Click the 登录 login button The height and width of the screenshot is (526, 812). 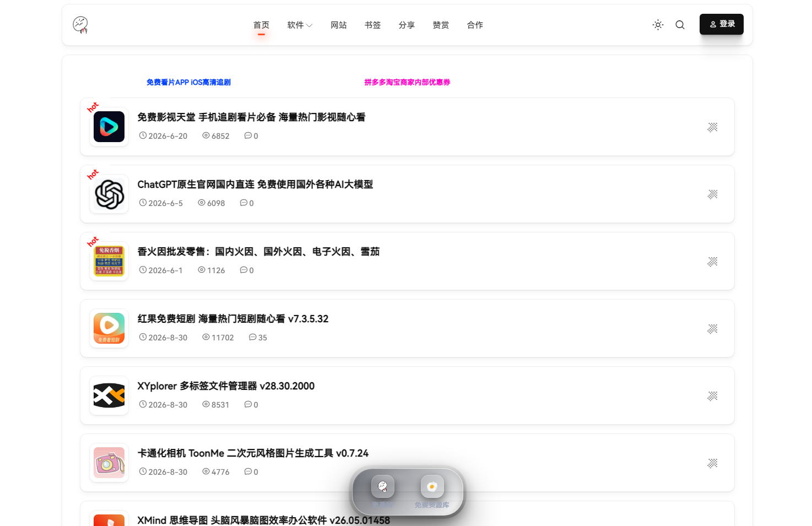click(x=722, y=24)
